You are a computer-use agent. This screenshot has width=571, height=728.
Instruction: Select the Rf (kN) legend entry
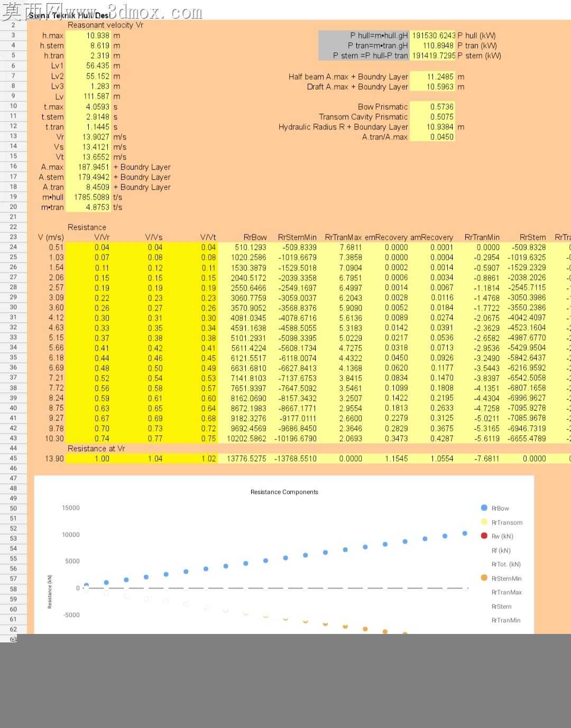(501, 550)
